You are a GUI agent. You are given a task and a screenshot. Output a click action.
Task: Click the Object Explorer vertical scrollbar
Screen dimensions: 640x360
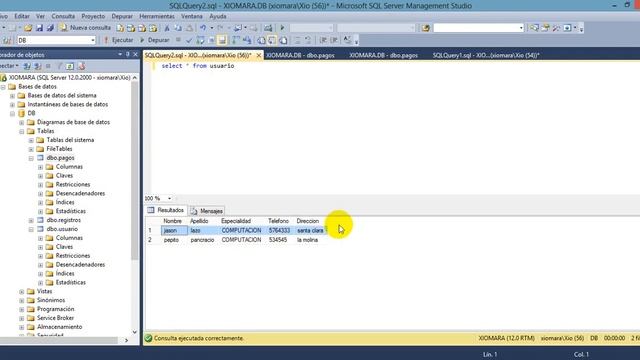click(135, 171)
